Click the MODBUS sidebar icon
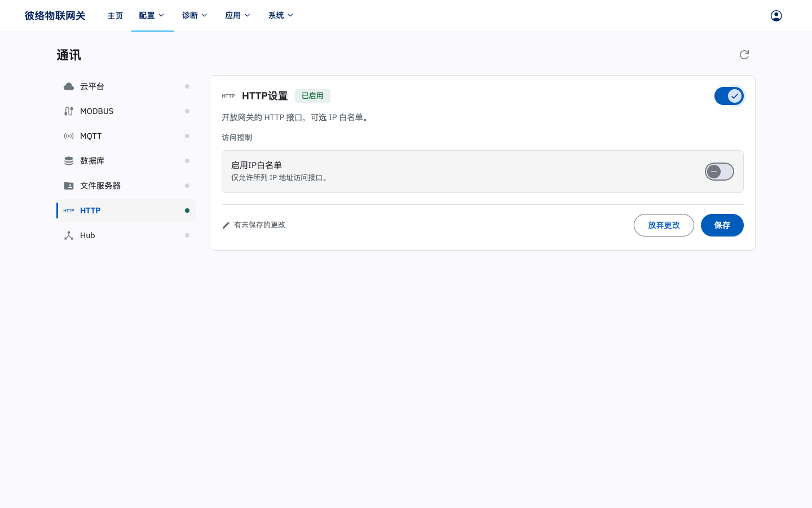This screenshot has height=508, width=812. pos(69,111)
